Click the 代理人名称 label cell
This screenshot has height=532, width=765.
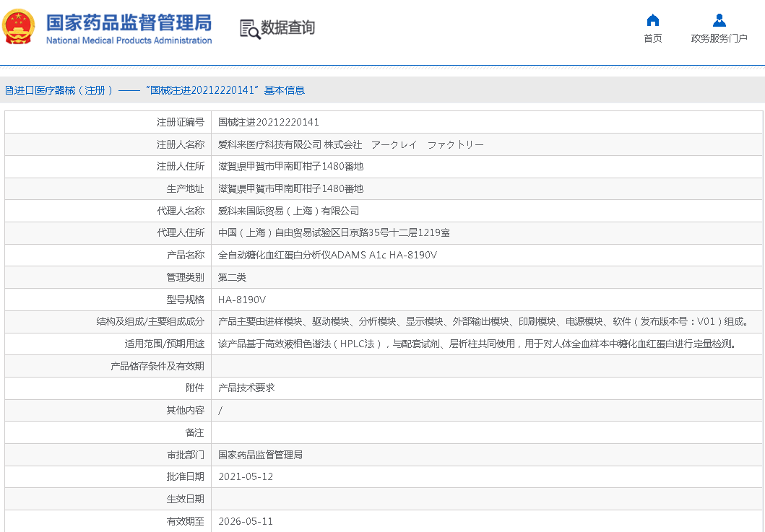pos(108,211)
